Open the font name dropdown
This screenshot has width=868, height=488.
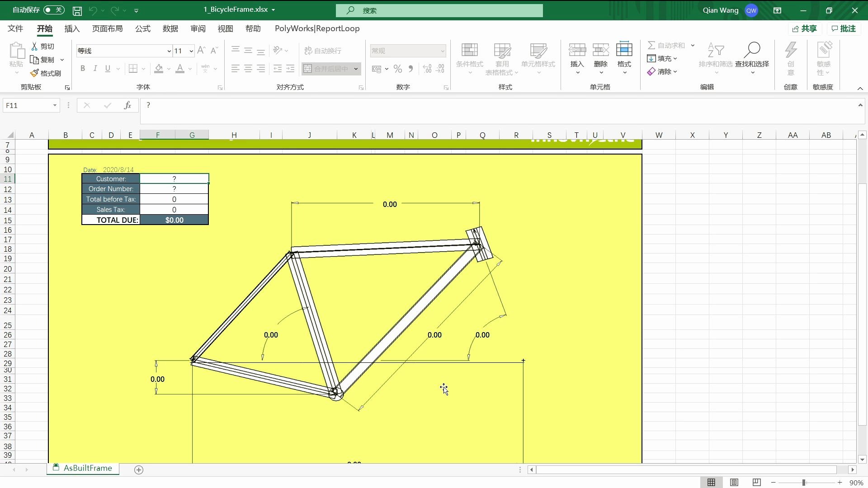[169, 51]
